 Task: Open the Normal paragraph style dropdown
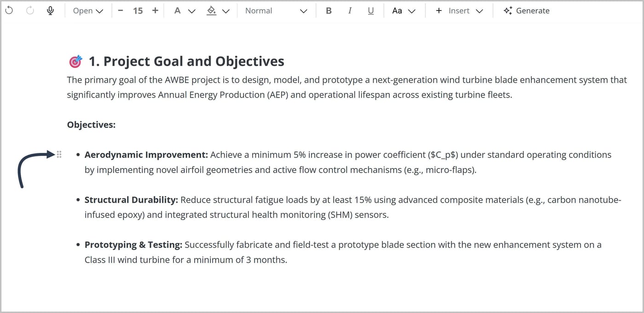click(x=276, y=11)
